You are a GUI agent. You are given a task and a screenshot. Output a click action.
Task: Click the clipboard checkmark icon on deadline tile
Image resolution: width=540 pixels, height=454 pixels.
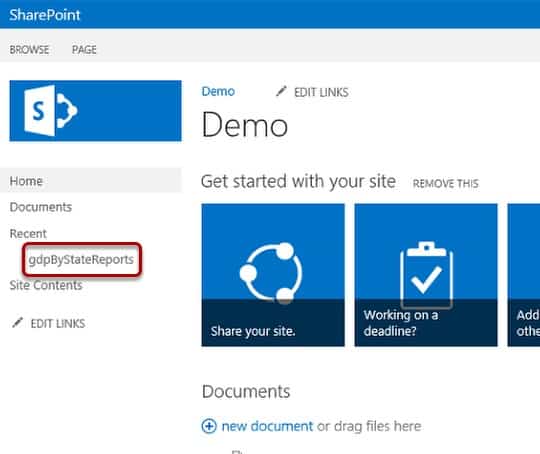click(x=426, y=275)
